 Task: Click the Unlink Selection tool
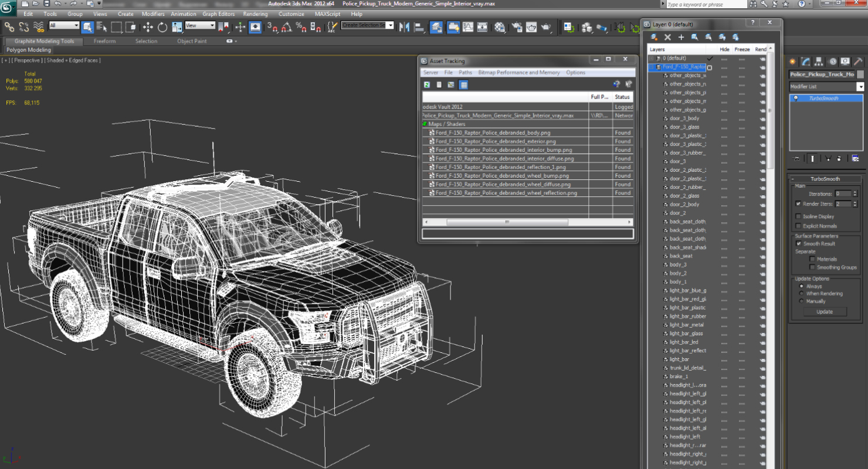click(23, 26)
